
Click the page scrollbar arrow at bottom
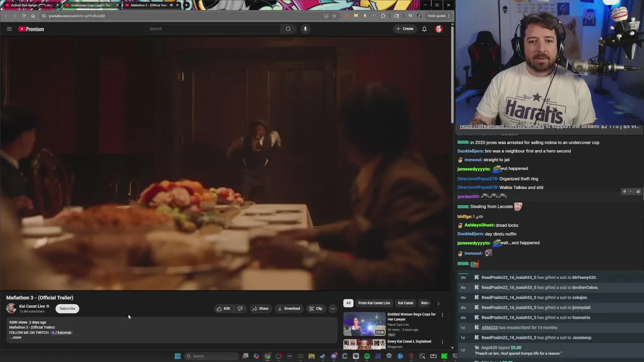click(452, 347)
